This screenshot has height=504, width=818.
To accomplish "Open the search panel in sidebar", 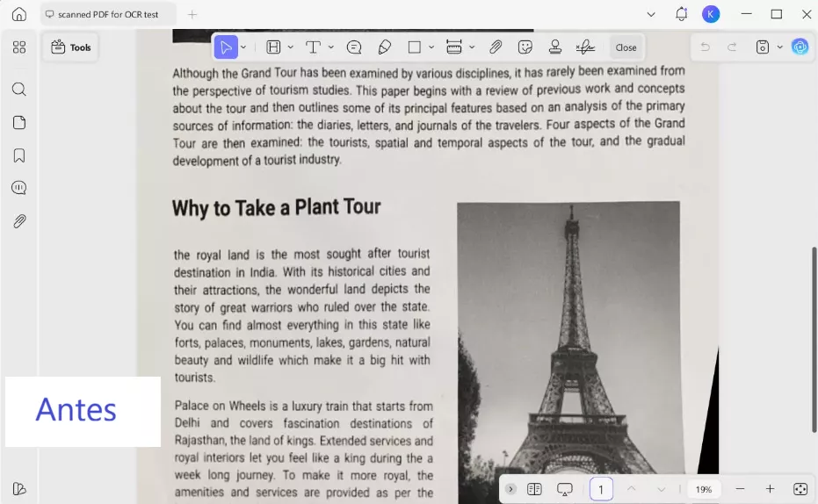I will coord(19,90).
